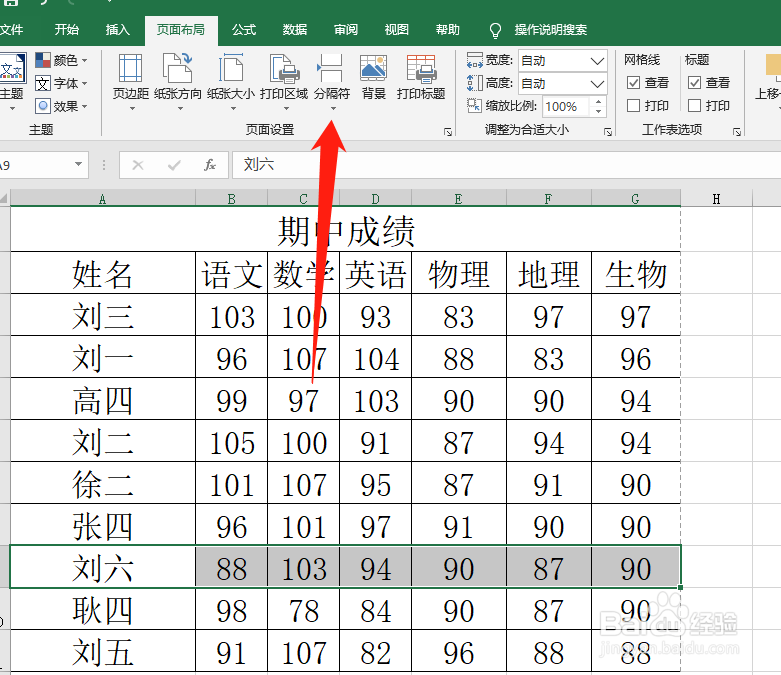Switch to the 帮助 tab

[x=447, y=30]
